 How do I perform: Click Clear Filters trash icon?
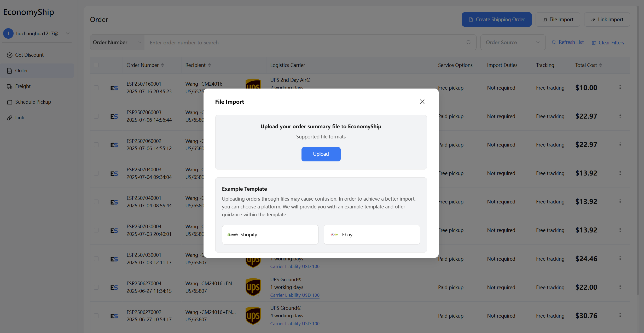tap(594, 43)
